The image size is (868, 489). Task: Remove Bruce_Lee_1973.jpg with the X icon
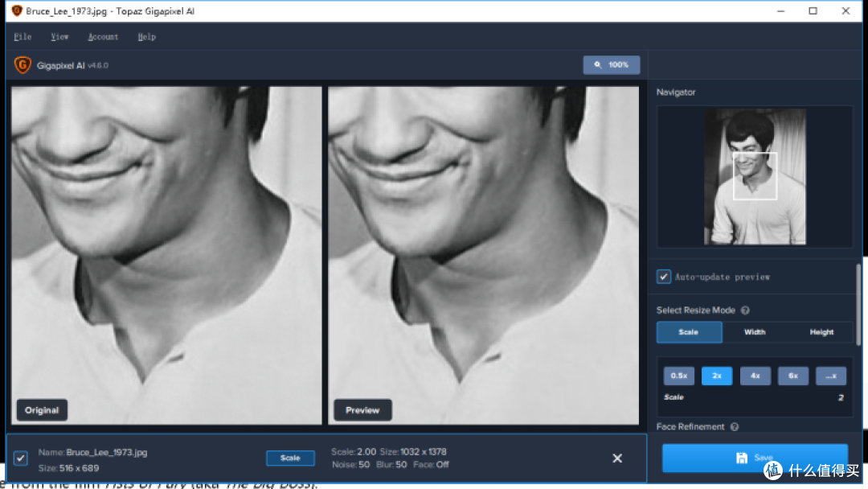pos(617,458)
